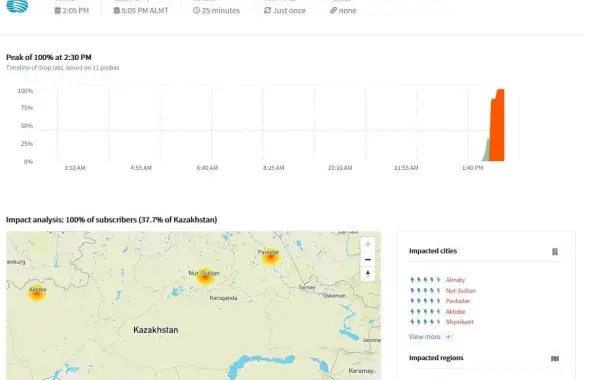
Task: Click 'Impacted regions' panel title
Action: pos(436,358)
